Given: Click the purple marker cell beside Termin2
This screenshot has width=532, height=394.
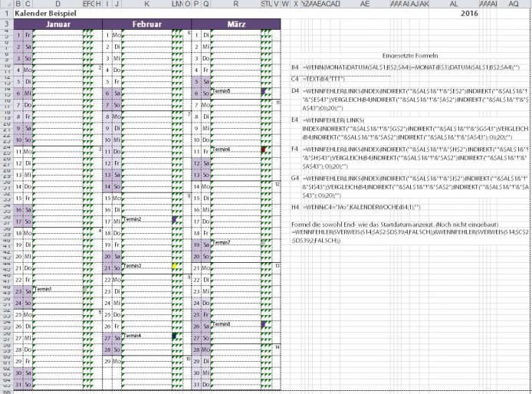Looking at the screenshot, I should (x=174, y=219).
